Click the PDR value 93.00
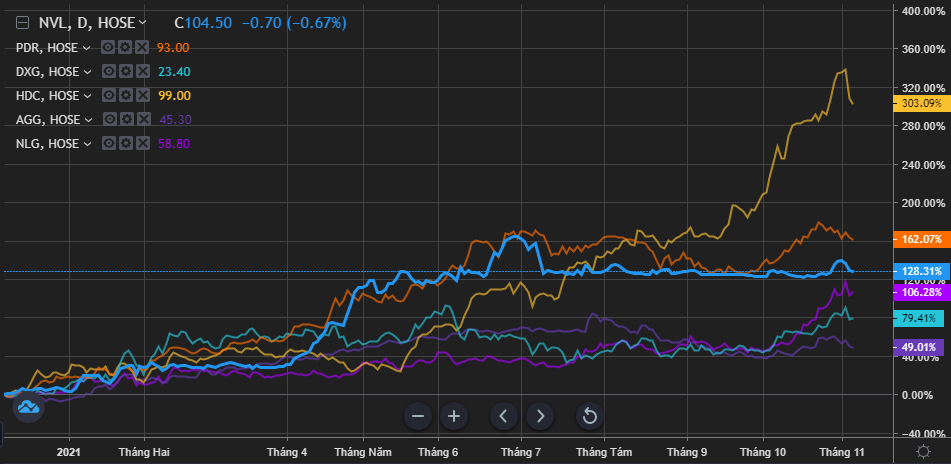Viewport: 951px width, 464px height. pyautogui.click(x=173, y=48)
